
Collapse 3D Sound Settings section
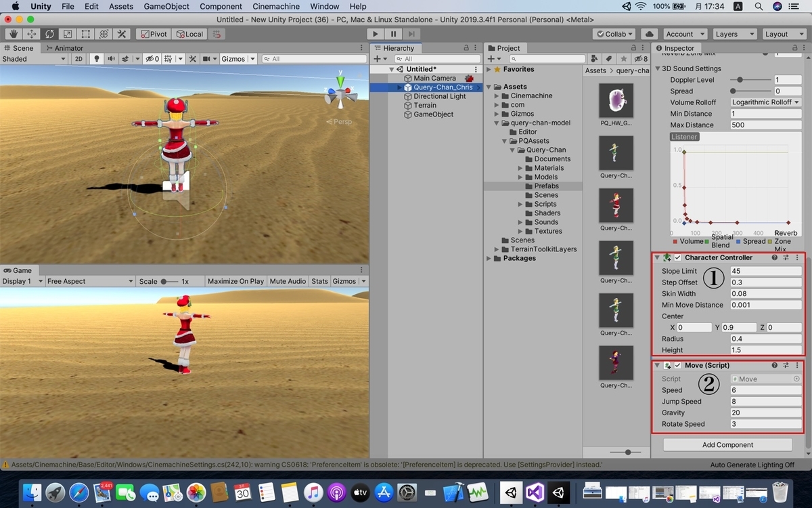pos(658,68)
